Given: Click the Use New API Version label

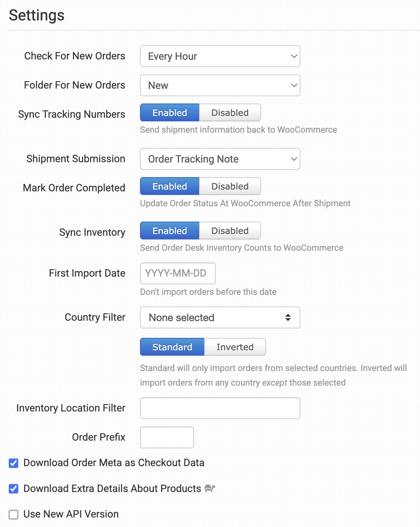Looking at the screenshot, I should [x=71, y=514].
